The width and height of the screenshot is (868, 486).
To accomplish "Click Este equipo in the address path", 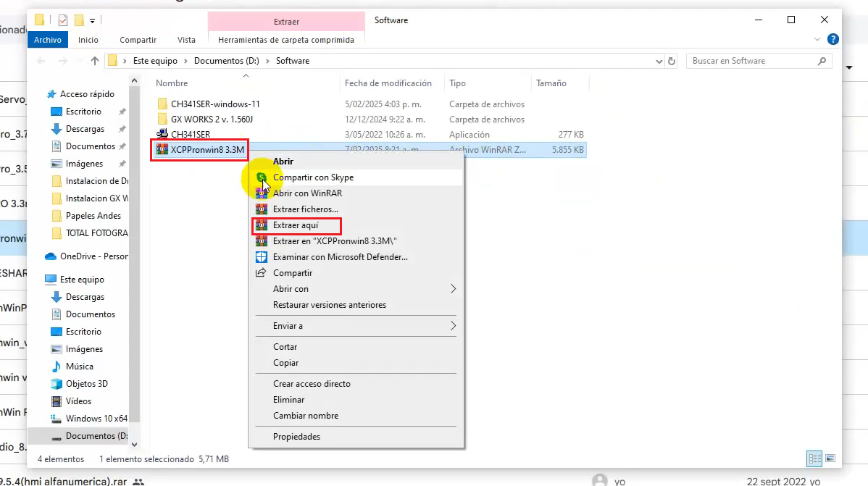I will coord(155,61).
